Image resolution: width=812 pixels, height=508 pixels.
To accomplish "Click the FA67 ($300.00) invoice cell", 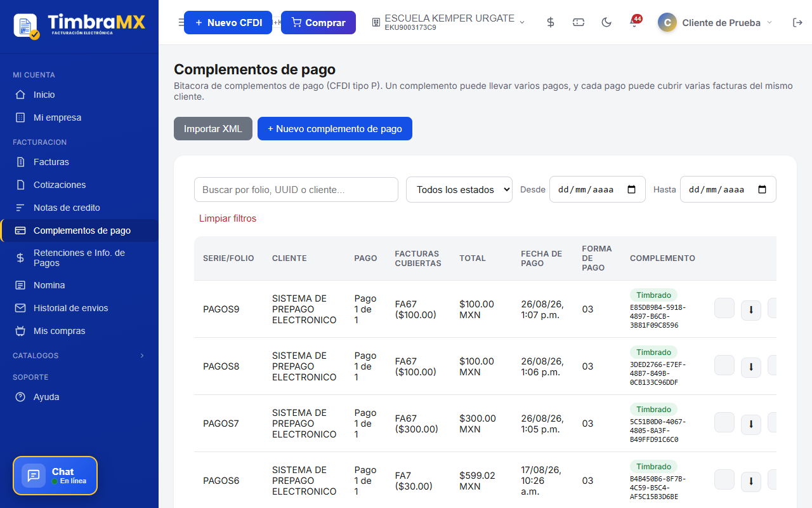I will click(417, 424).
